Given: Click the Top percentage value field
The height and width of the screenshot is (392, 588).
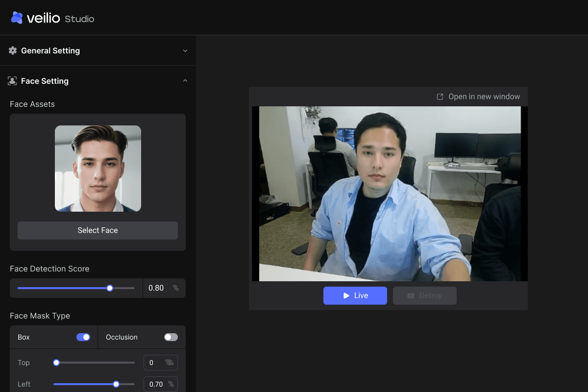Looking at the screenshot, I should point(160,363).
